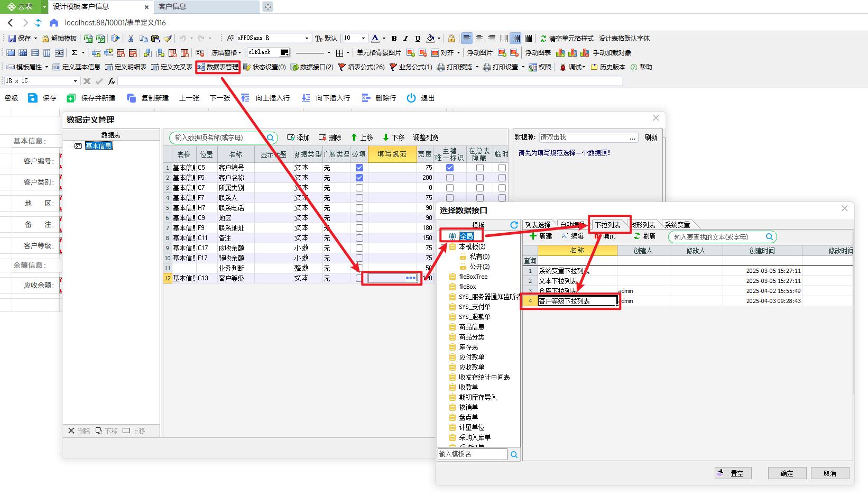Align cell text center horizontally

point(479,38)
